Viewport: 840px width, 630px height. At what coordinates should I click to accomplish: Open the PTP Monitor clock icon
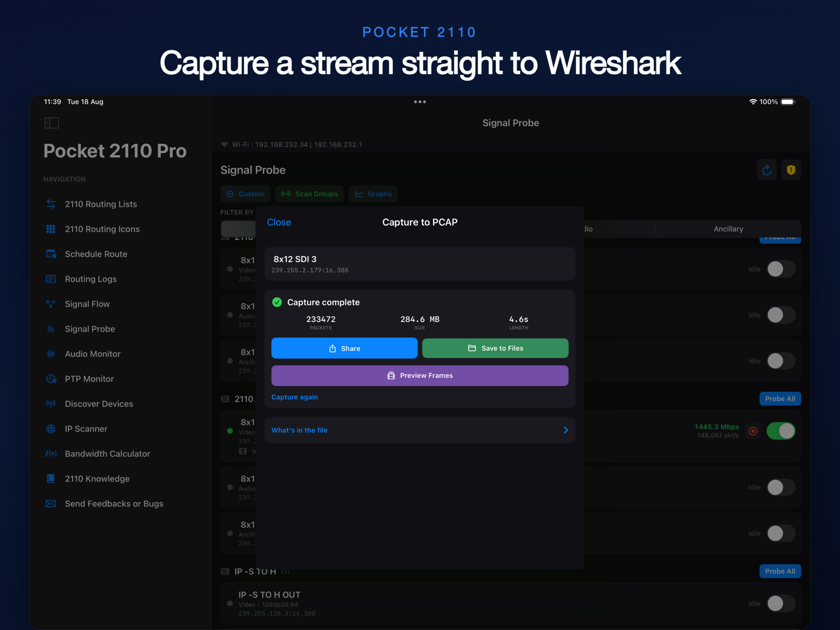[x=51, y=379]
